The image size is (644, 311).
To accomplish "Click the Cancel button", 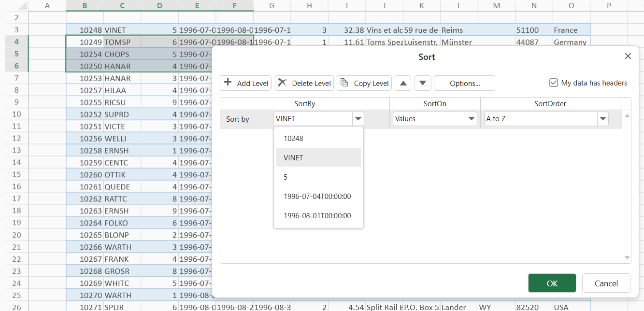I will point(606,283).
